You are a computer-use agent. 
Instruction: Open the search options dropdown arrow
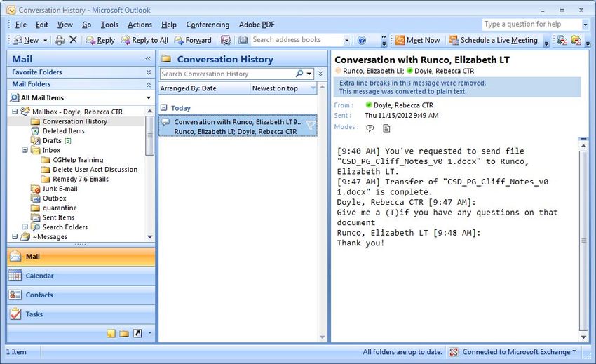point(309,74)
